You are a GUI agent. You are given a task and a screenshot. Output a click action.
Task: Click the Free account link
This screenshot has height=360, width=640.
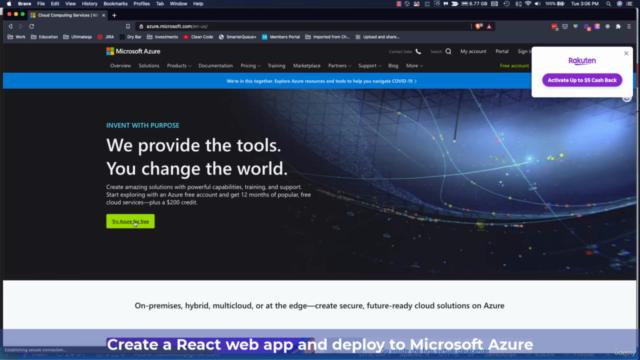(x=514, y=66)
